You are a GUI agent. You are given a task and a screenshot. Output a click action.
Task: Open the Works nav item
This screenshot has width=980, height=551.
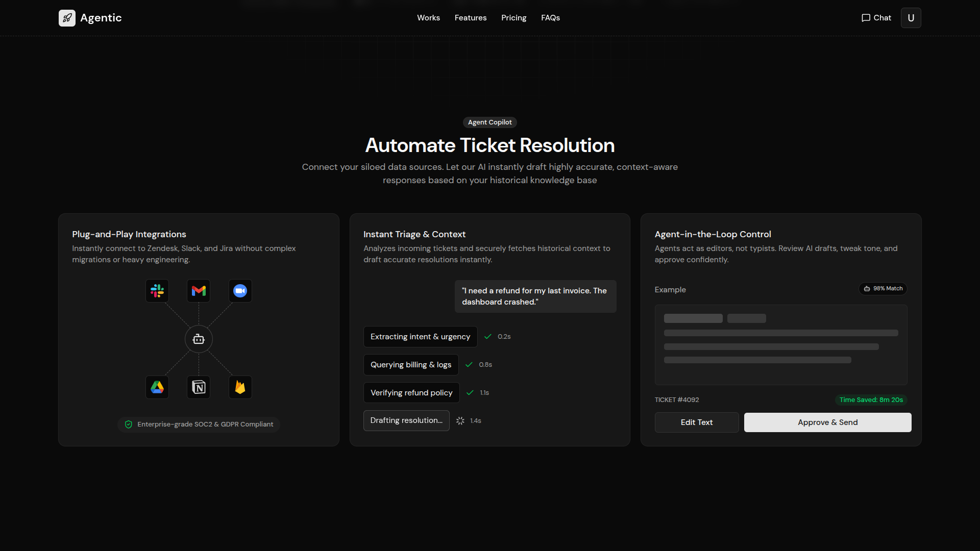[x=428, y=18]
